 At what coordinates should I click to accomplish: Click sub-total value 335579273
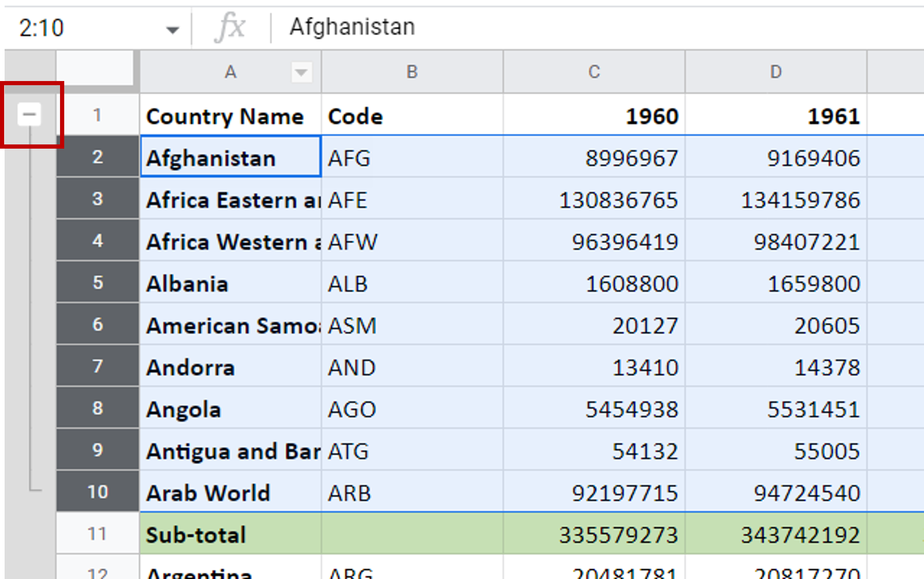point(594,533)
